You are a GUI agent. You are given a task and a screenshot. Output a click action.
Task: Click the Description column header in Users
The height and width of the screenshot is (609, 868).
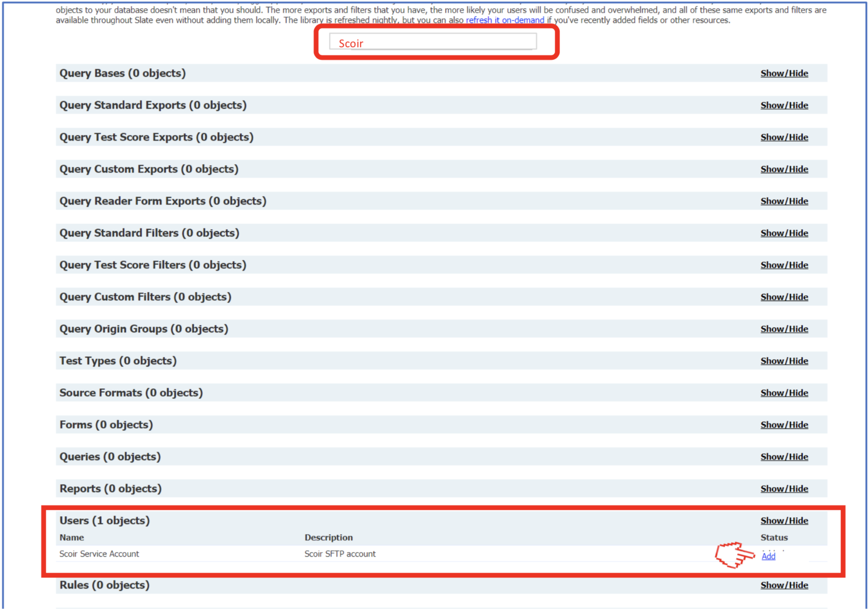tap(329, 537)
